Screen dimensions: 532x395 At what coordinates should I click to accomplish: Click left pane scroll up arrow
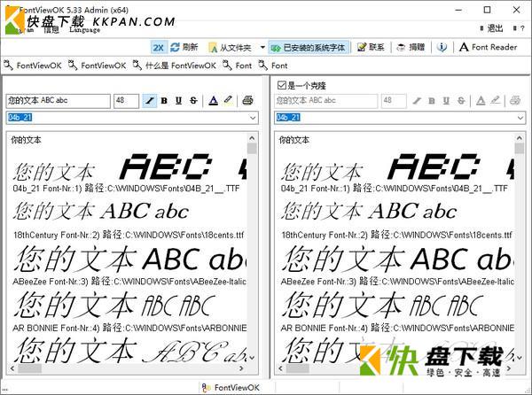[252, 138]
